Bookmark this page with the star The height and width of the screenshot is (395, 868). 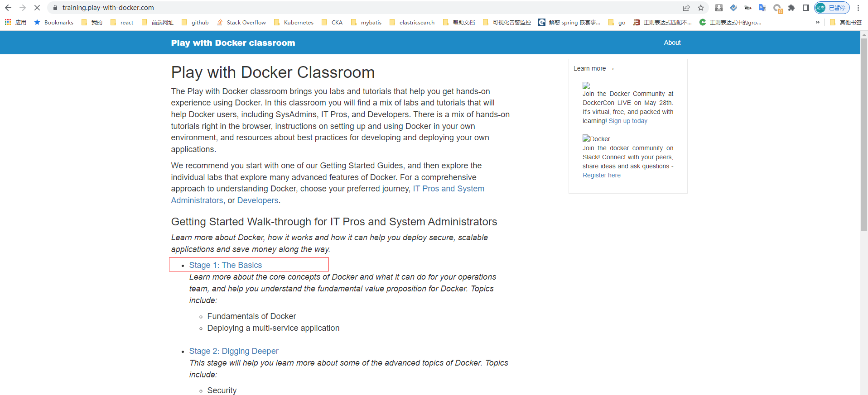click(701, 8)
